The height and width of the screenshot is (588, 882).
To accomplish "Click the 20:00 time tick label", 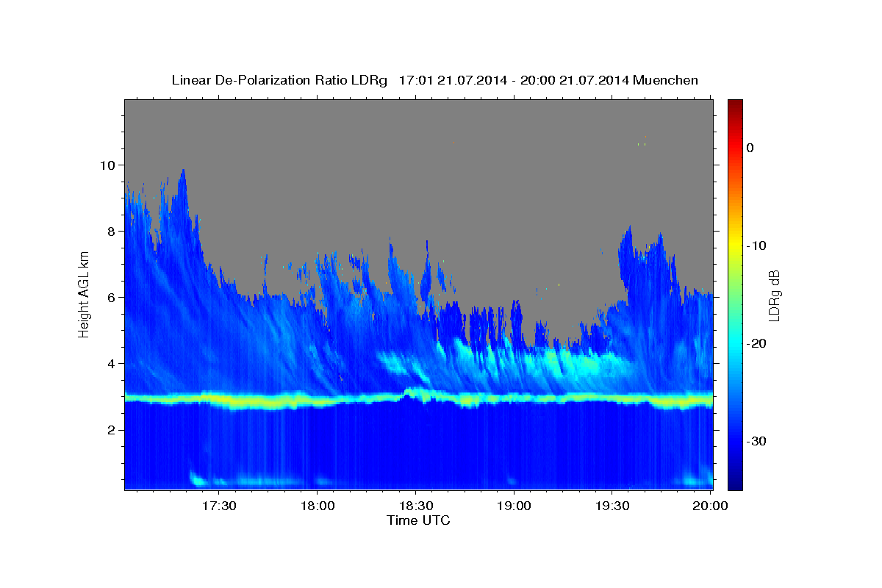I will click(710, 506).
